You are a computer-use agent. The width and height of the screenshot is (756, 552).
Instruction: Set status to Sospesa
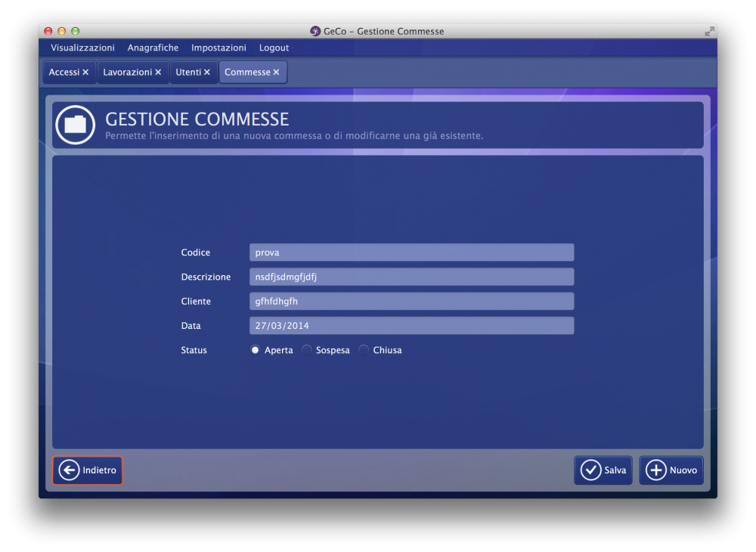307,350
